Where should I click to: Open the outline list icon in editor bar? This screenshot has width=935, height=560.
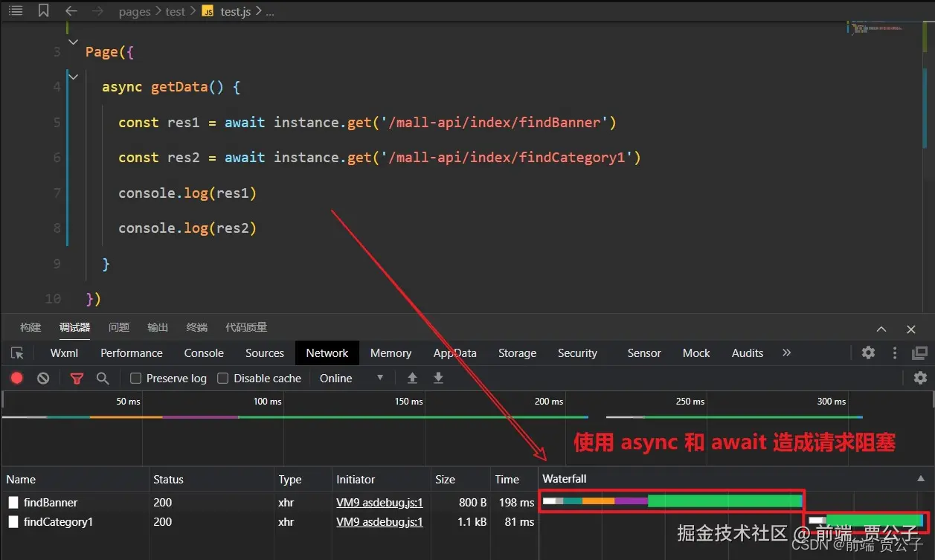pyautogui.click(x=16, y=11)
